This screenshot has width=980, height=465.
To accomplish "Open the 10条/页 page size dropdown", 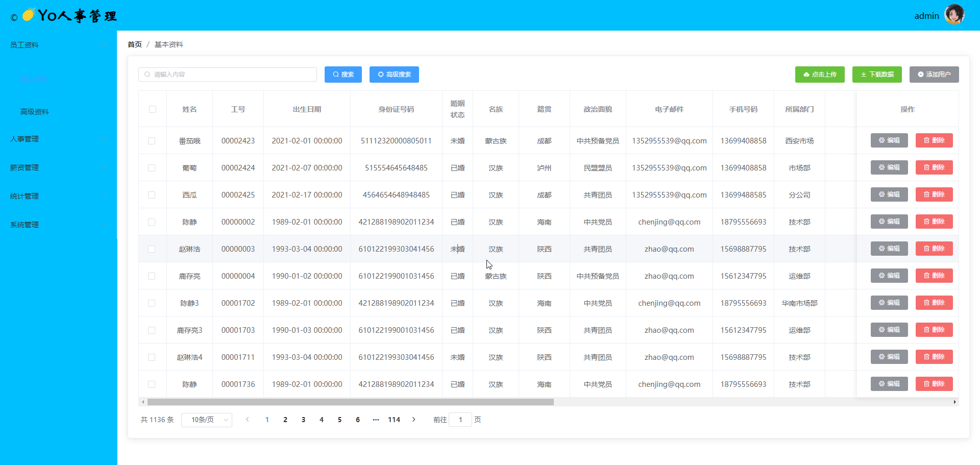I will (x=207, y=420).
